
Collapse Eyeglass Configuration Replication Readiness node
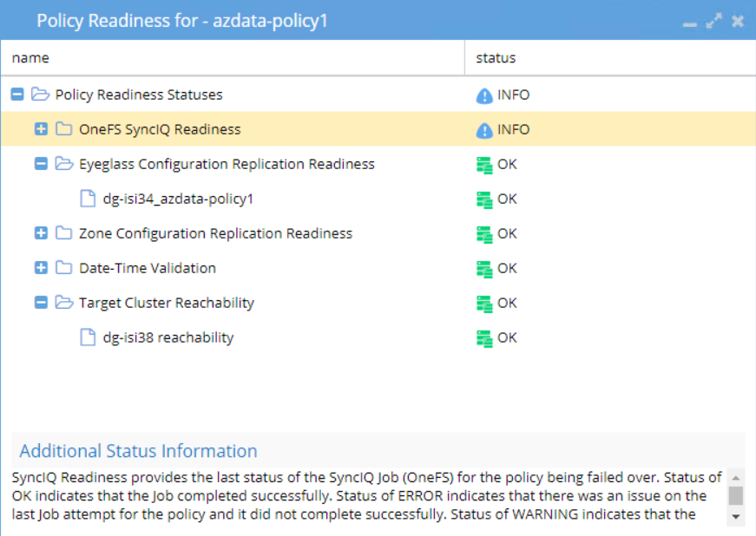[x=41, y=163]
